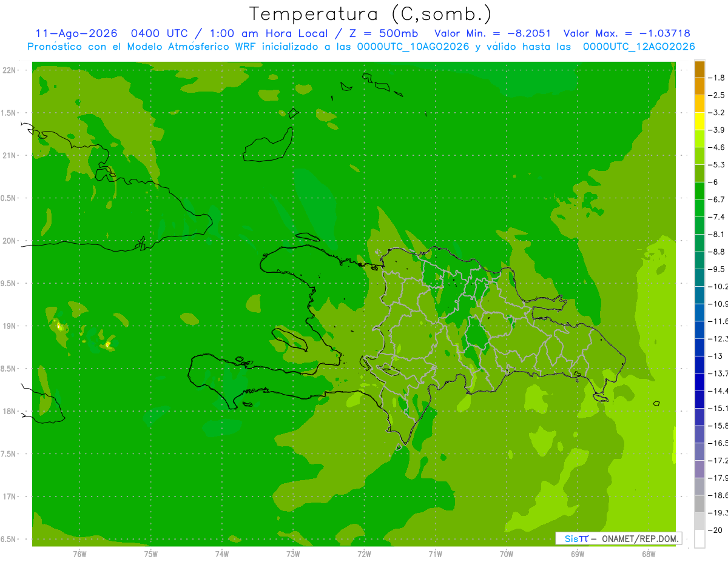The image size is (728, 562).
Task: Pick the teal swatch between -9.5 and -10.2
Action: 699,277
